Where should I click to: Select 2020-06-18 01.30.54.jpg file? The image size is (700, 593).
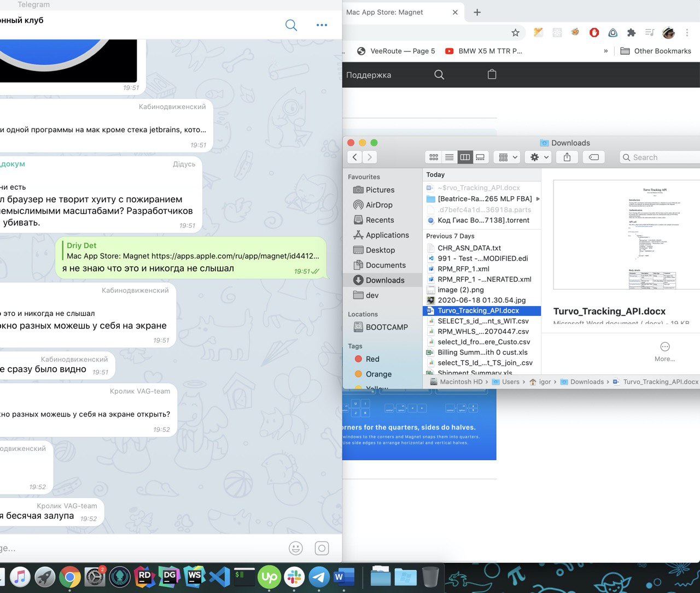point(482,300)
